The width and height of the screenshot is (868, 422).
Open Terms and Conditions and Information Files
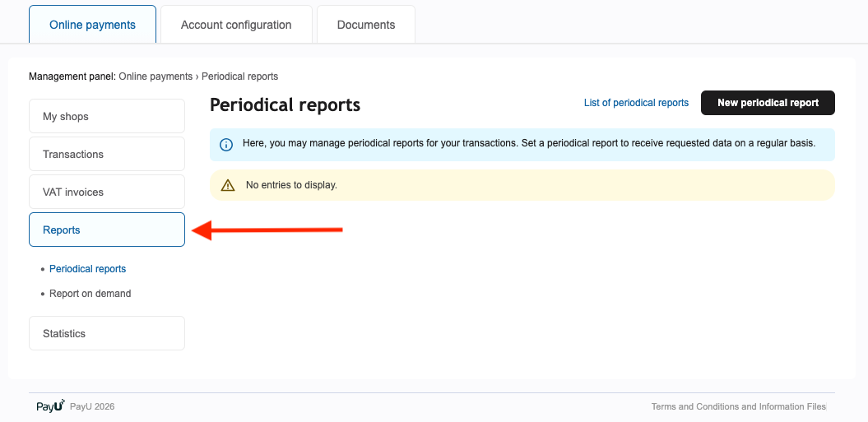739,406
